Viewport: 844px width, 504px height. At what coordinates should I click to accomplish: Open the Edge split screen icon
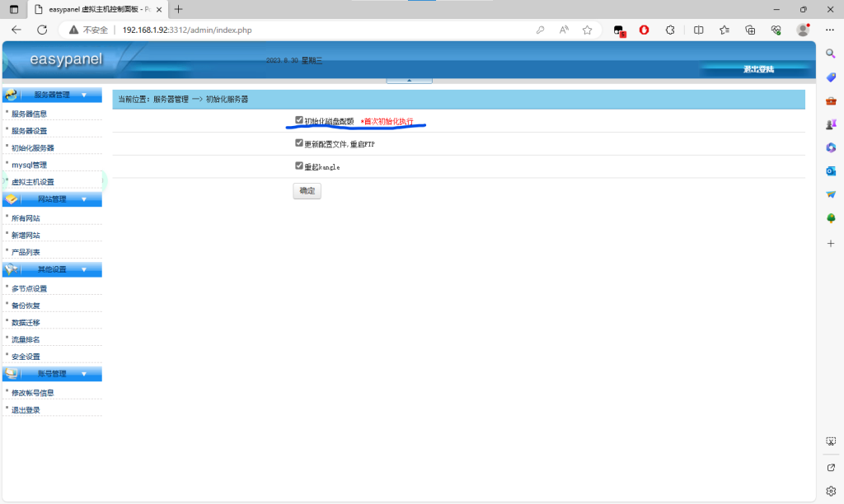[698, 30]
